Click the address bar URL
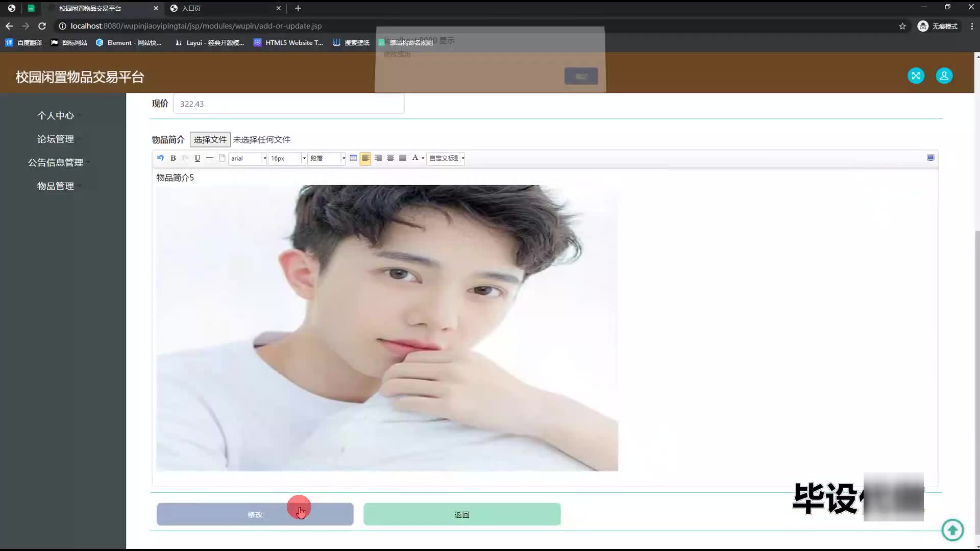980x551 pixels. click(196, 26)
